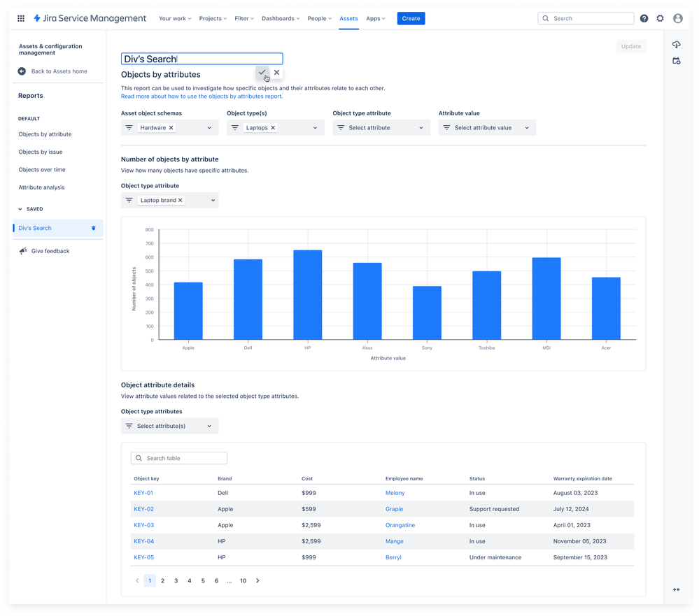The image size is (699, 616).
Task: Click the Create button
Action: 411,18
